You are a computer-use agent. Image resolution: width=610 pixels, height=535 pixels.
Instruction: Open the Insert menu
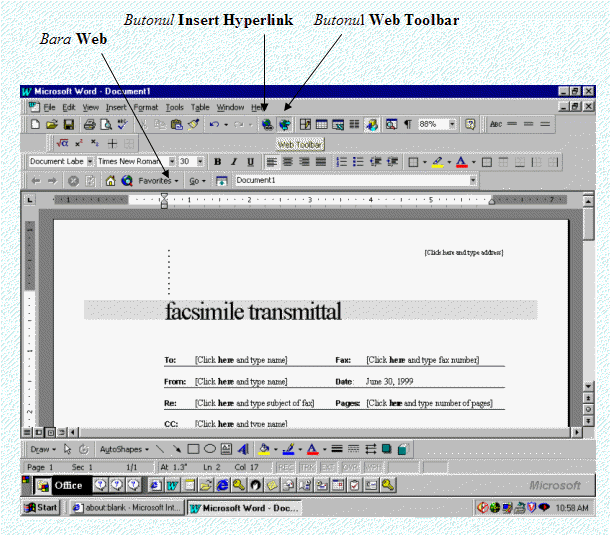coord(116,107)
